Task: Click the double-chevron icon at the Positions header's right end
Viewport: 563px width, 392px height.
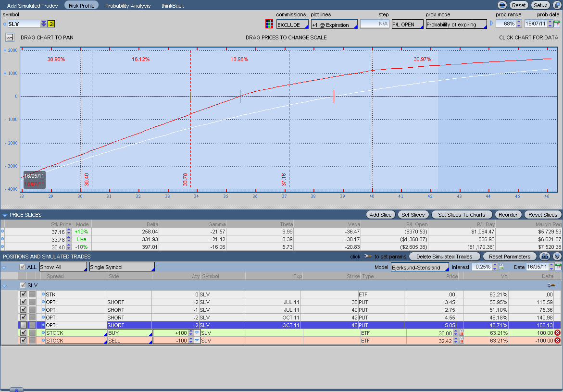Action: [557, 257]
